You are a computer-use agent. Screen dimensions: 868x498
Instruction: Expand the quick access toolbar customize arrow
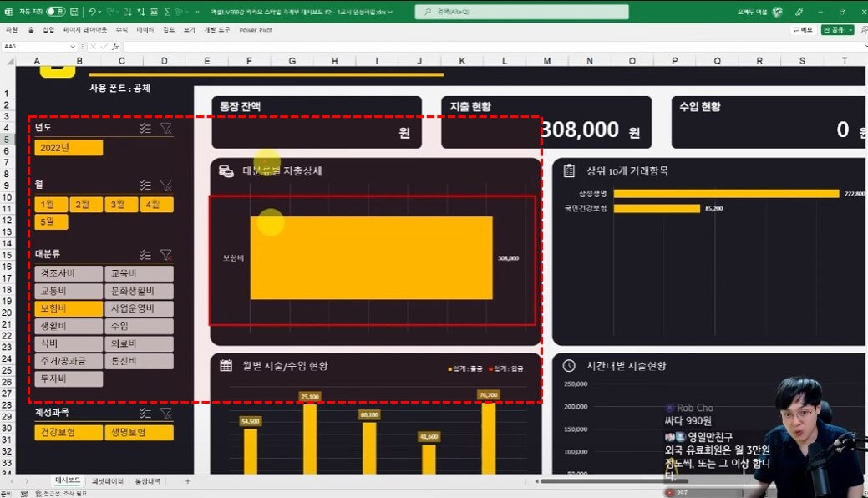click(x=196, y=12)
